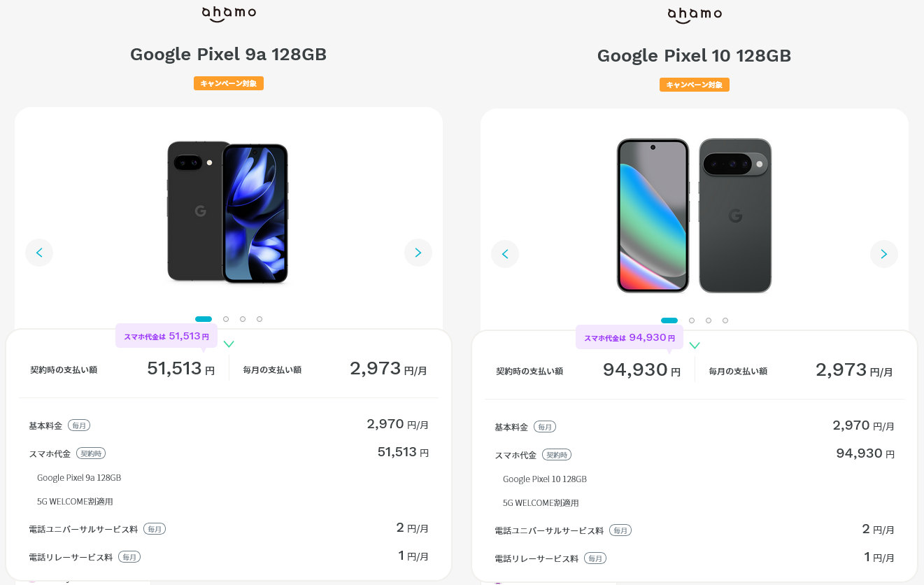Screen dimensions: 924x585
Task: Click the ahamo logo above Pixel 10
Action: click(x=695, y=15)
